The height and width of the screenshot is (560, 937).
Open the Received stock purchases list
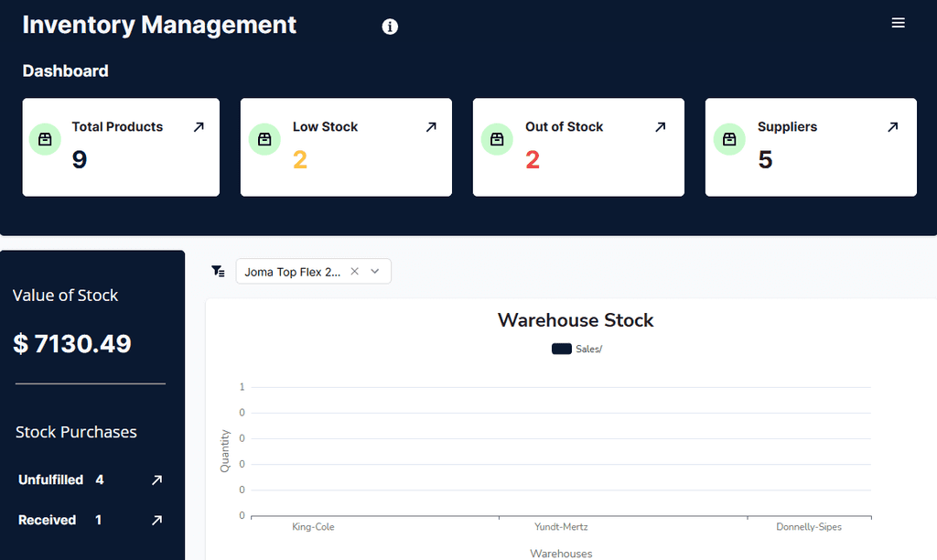coord(47,520)
